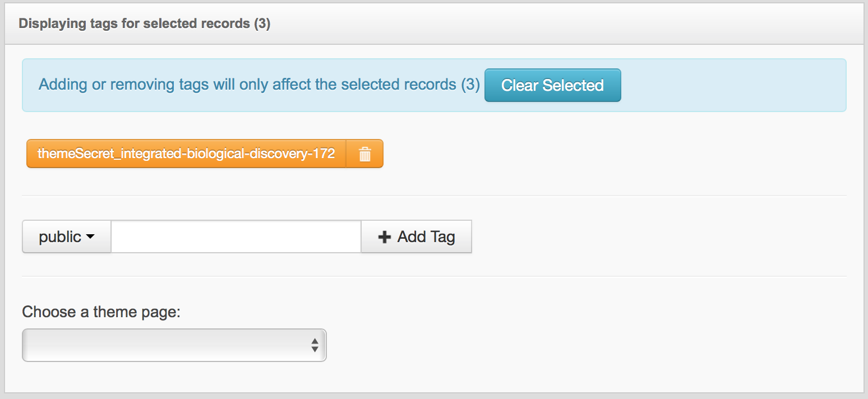Screen dimensions: 868x399
Task: Click the word 'public' in the dropdown button
Action: pyautogui.click(x=60, y=237)
